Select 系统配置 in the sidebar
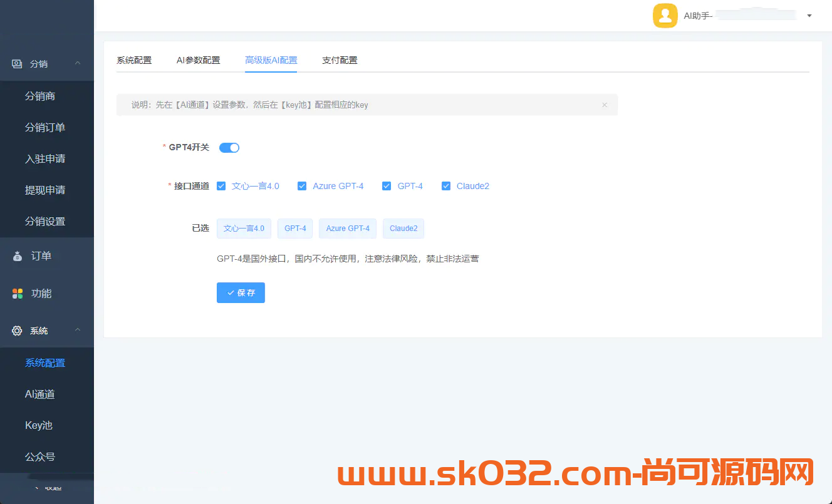 (x=47, y=363)
